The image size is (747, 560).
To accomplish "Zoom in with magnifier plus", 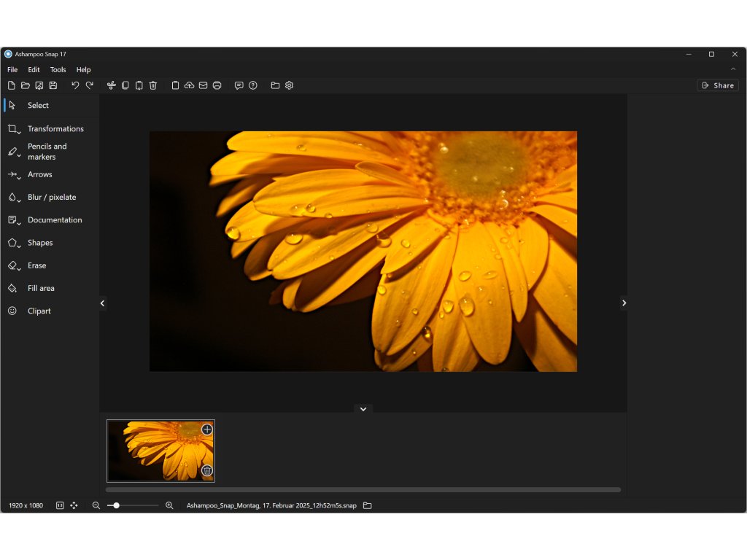I will click(169, 505).
